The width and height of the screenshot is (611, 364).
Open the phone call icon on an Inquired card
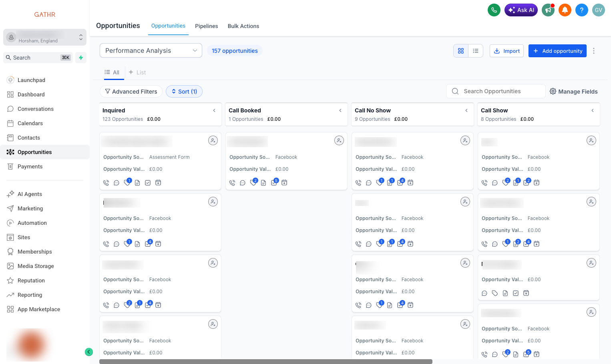click(x=106, y=182)
